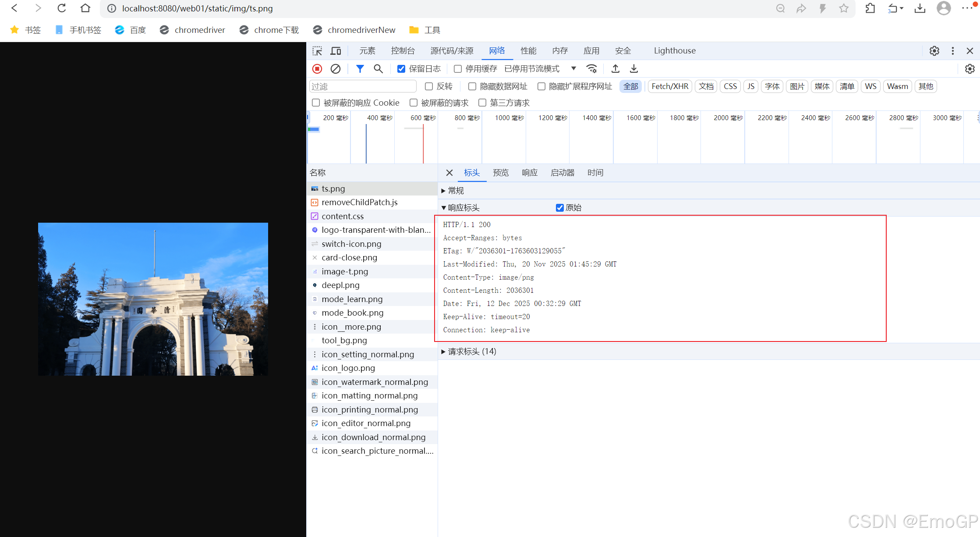Toggle the device toolbar icon
The height and width of the screenshot is (537, 980).
336,51
